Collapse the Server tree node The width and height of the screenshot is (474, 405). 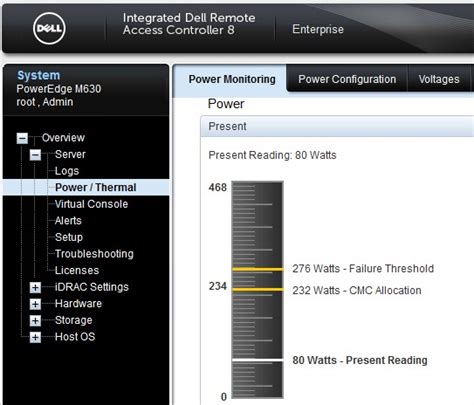35,155
